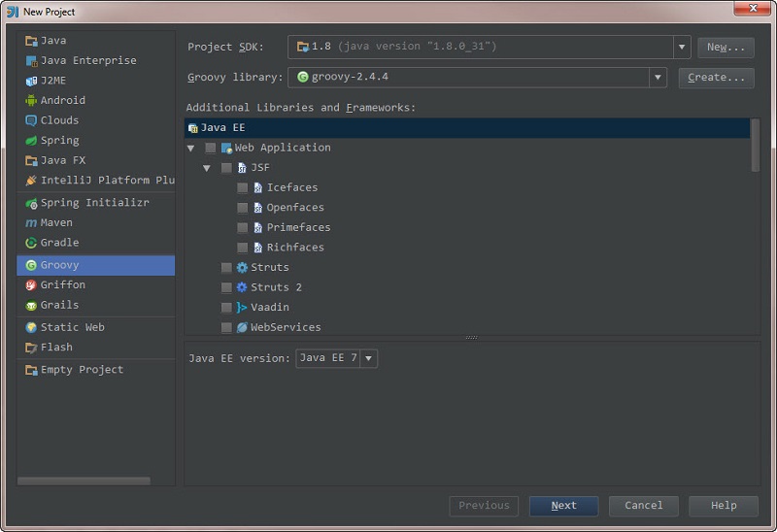Click the Empty Project folder icon
The image size is (777, 532).
pos(31,370)
